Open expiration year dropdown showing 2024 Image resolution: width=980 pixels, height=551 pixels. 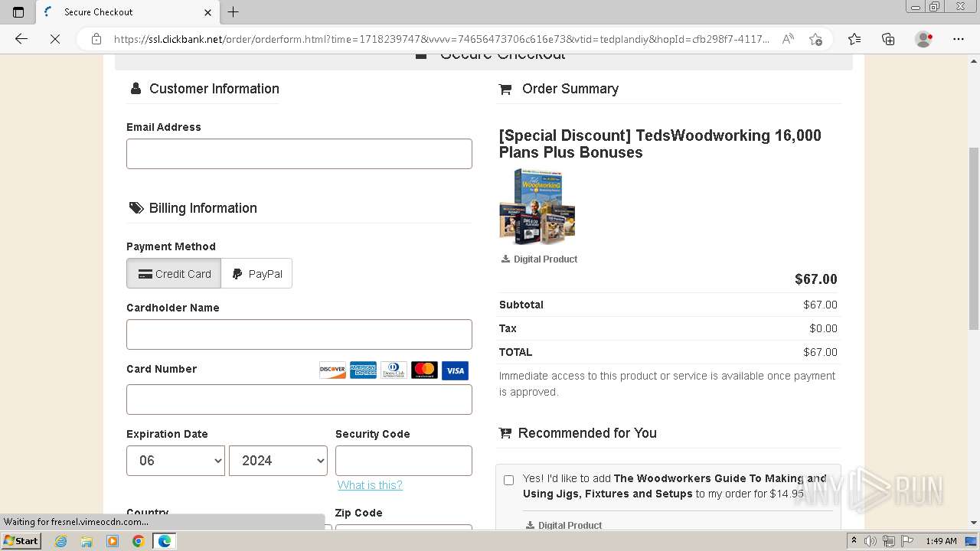(x=278, y=461)
